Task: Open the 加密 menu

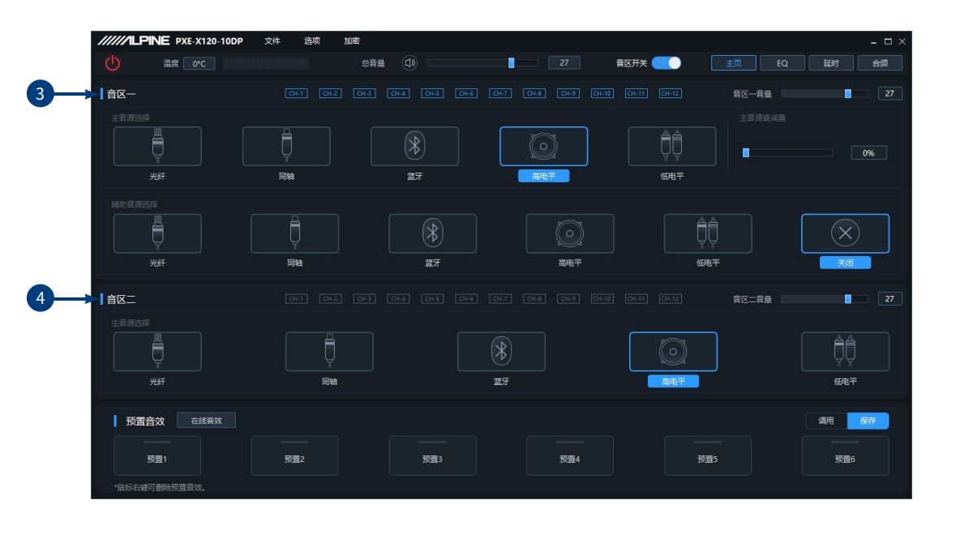Action: 352,41
